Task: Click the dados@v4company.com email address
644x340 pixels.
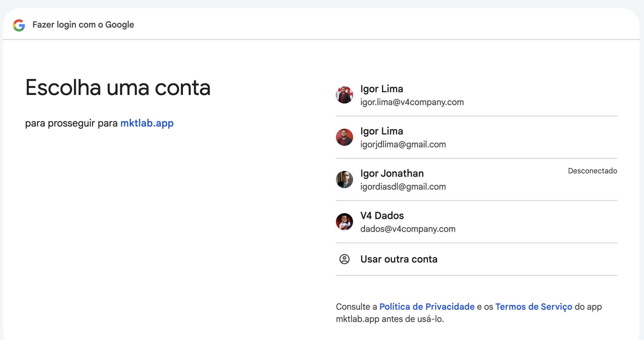Action: 408,229
